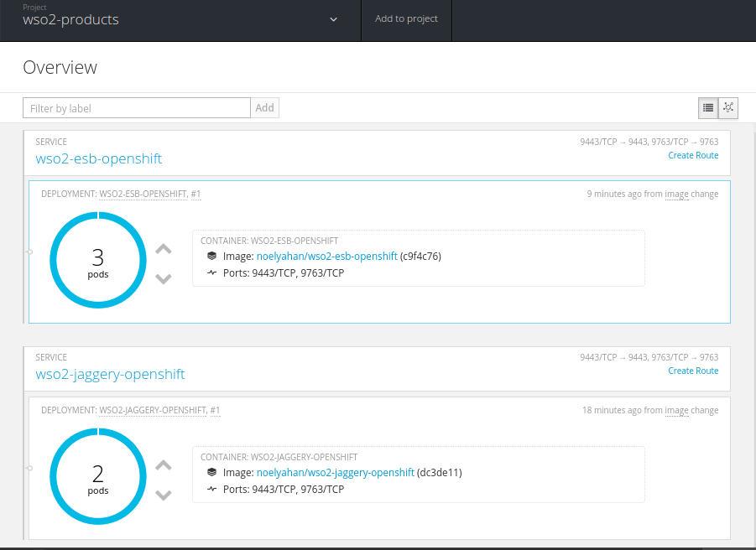
Task: Click image hash (c9f4c76)
Action: click(x=420, y=257)
